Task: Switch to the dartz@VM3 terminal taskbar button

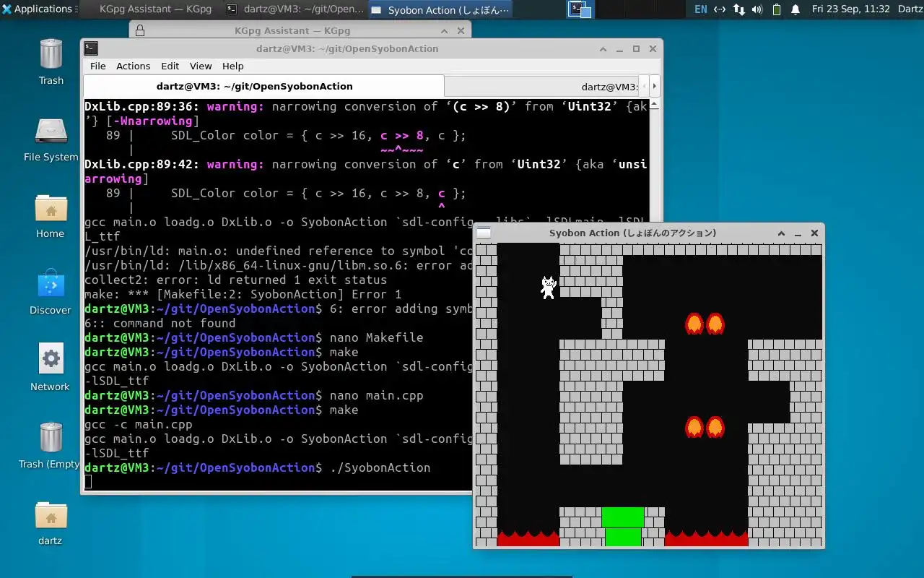Action: point(295,9)
